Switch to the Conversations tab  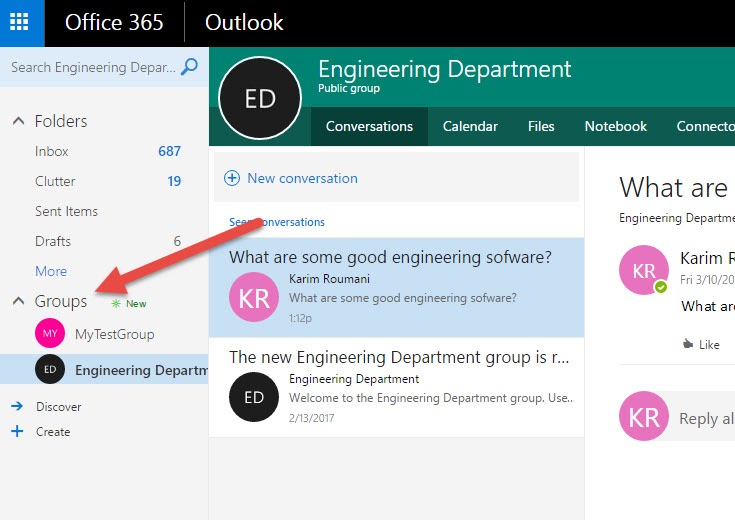[x=369, y=126]
